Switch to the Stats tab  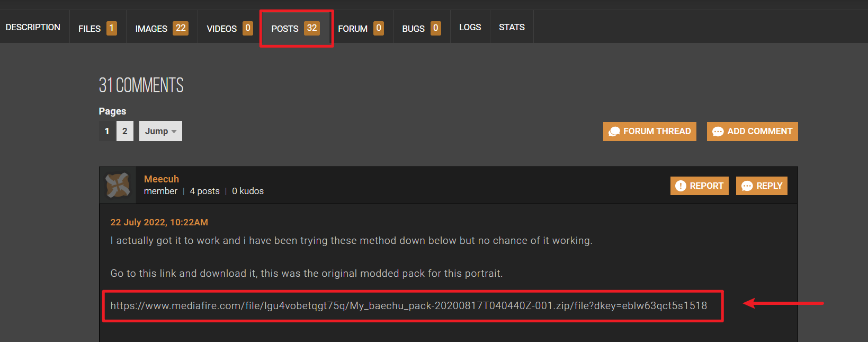[x=512, y=27]
